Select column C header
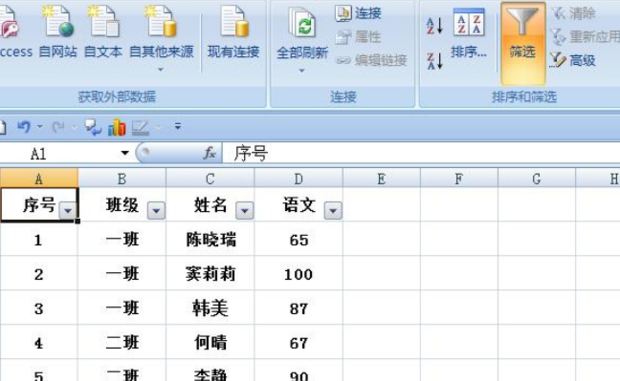Screen dimensions: 620x381 pos(210,179)
